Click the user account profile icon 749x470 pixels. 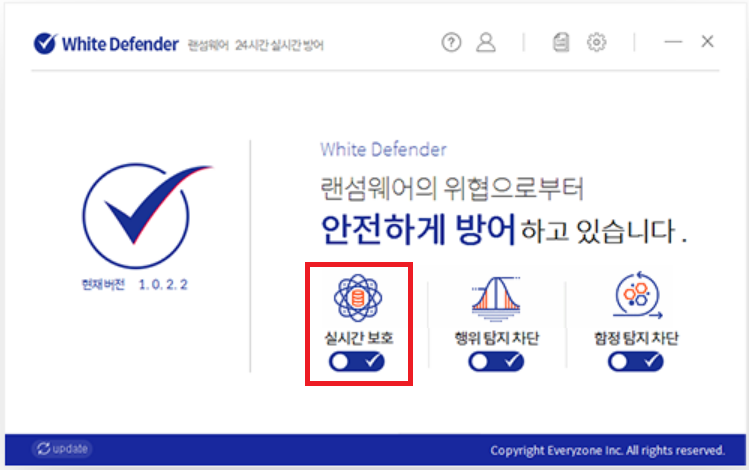(486, 42)
